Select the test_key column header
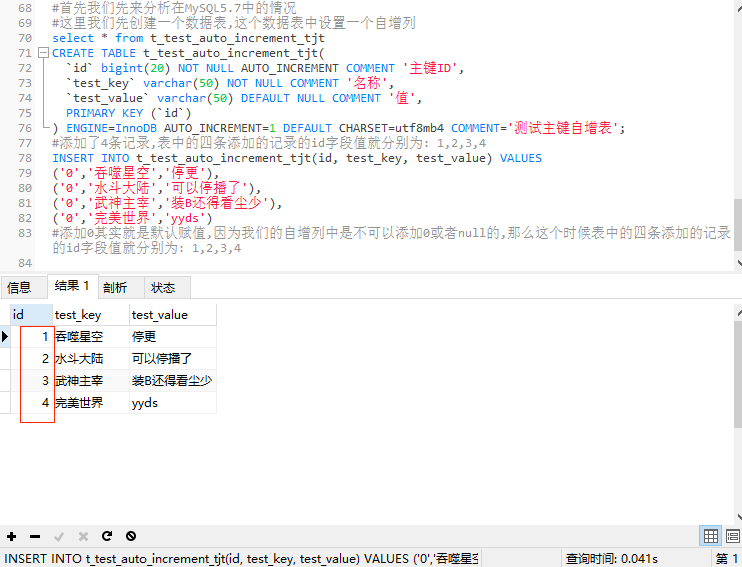Viewport: 742px width, 567px height. (x=91, y=315)
